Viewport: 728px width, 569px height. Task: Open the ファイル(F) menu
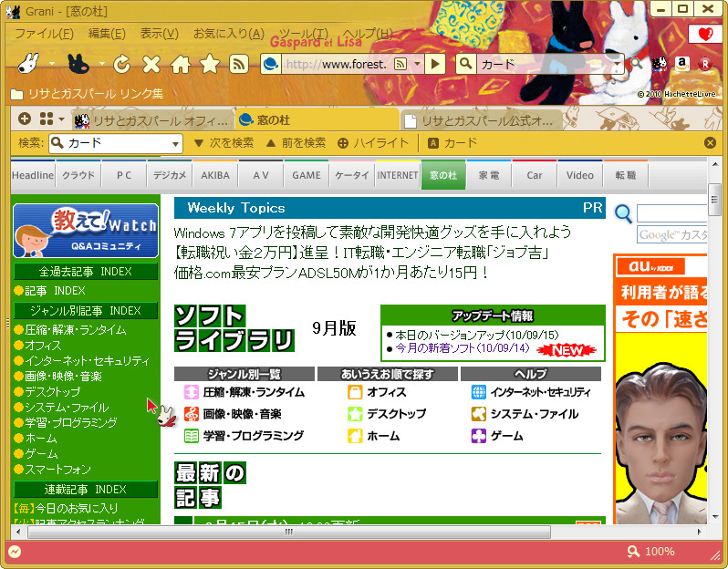44,34
